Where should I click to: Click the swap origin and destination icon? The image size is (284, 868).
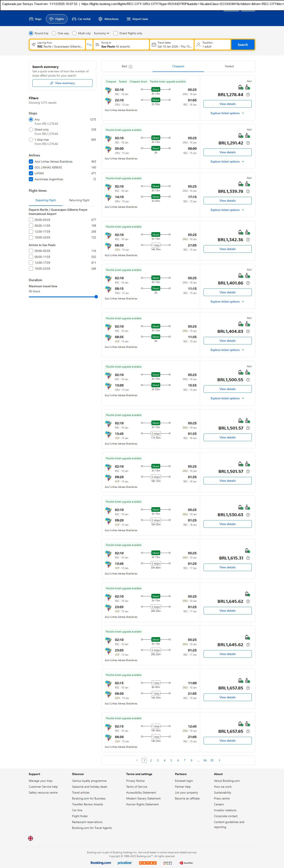click(x=89, y=45)
